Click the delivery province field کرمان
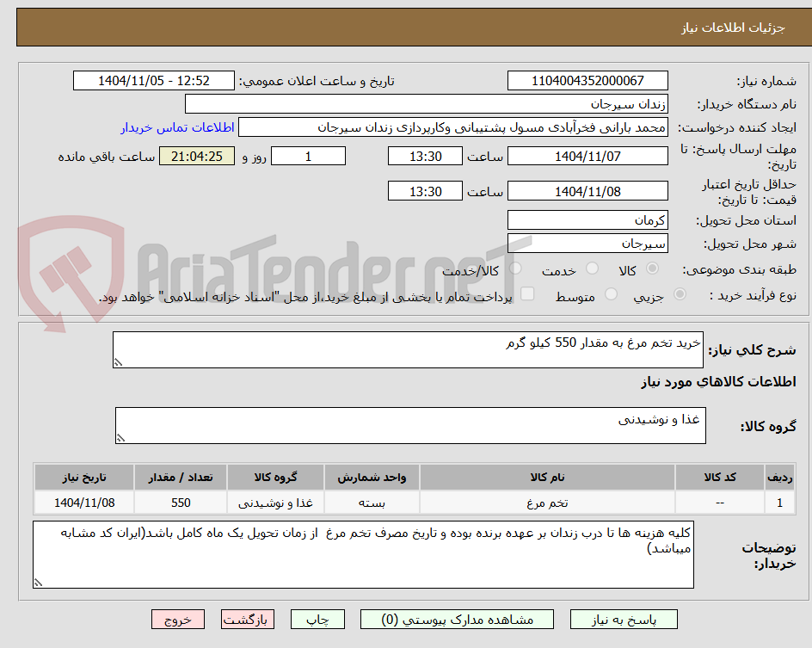The height and width of the screenshot is (648, 812). tap(587, 220)
